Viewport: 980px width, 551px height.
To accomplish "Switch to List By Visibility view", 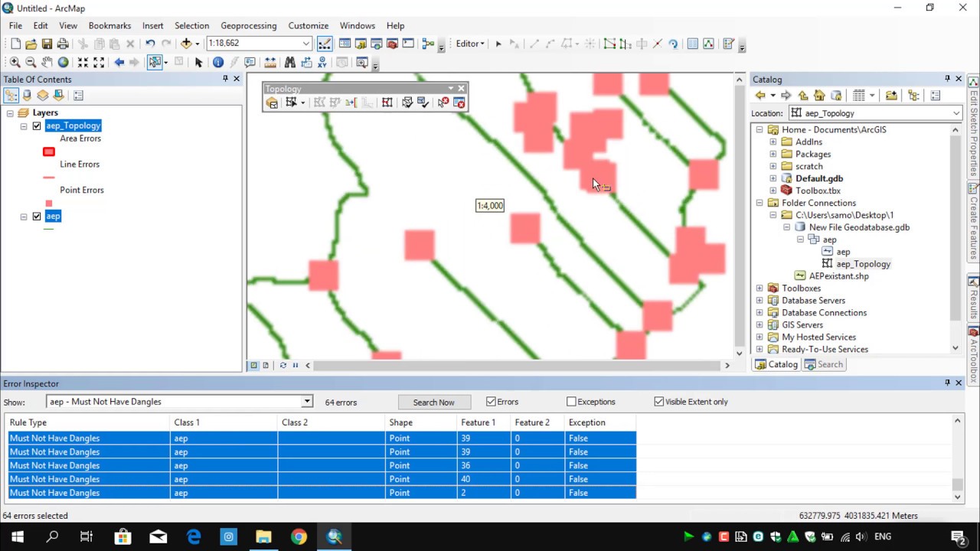I will click(x=43, y=96).
